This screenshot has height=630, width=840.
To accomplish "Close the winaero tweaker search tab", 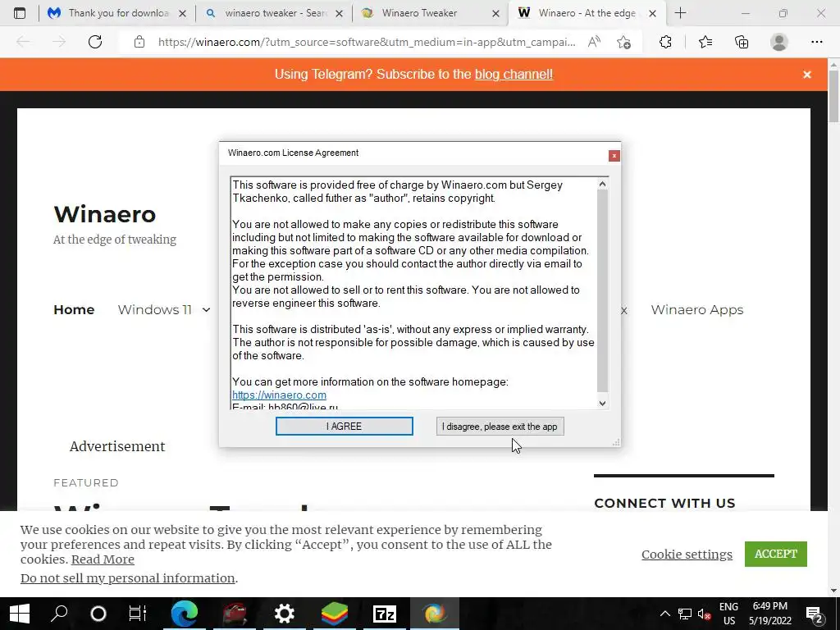I will [339, 13].
